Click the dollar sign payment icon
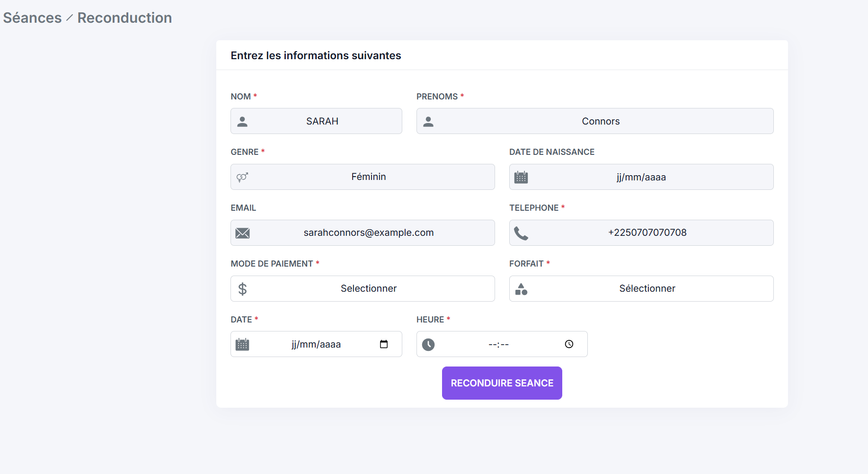Viewport: 868px width, 474px height. [242, 289]
